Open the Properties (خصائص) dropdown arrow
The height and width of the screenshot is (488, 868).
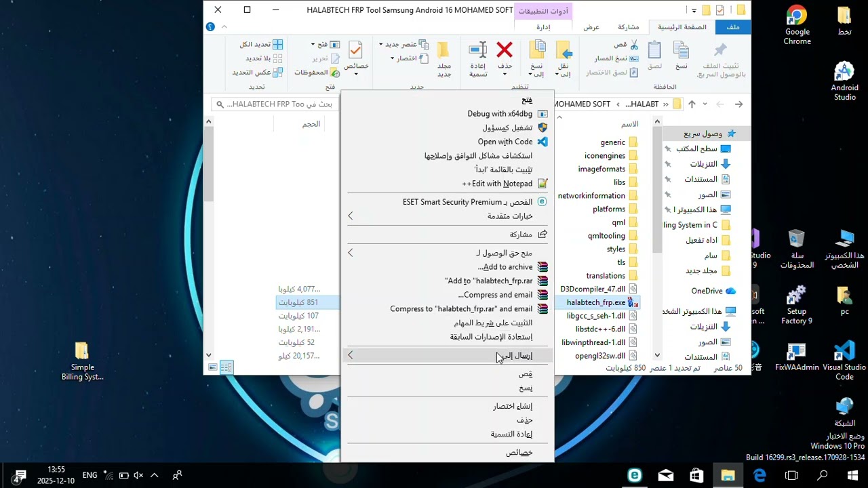(x=355, y=74)
